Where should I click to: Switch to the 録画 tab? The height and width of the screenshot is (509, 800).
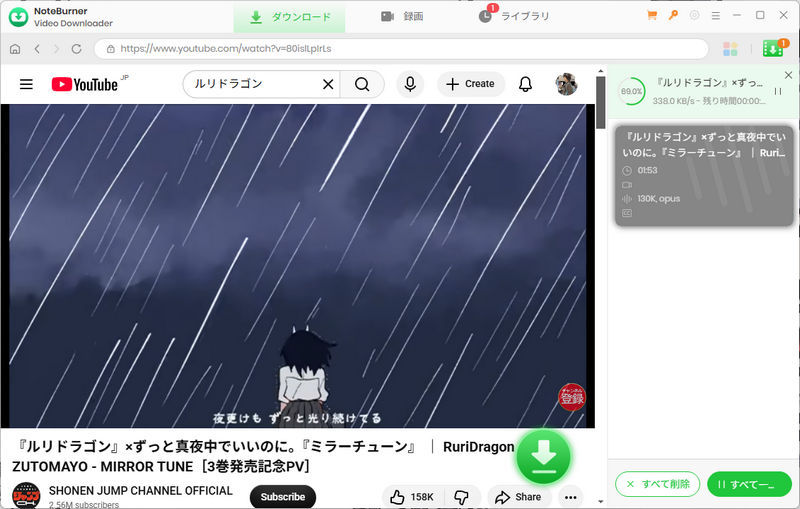[x=402, y=17]
